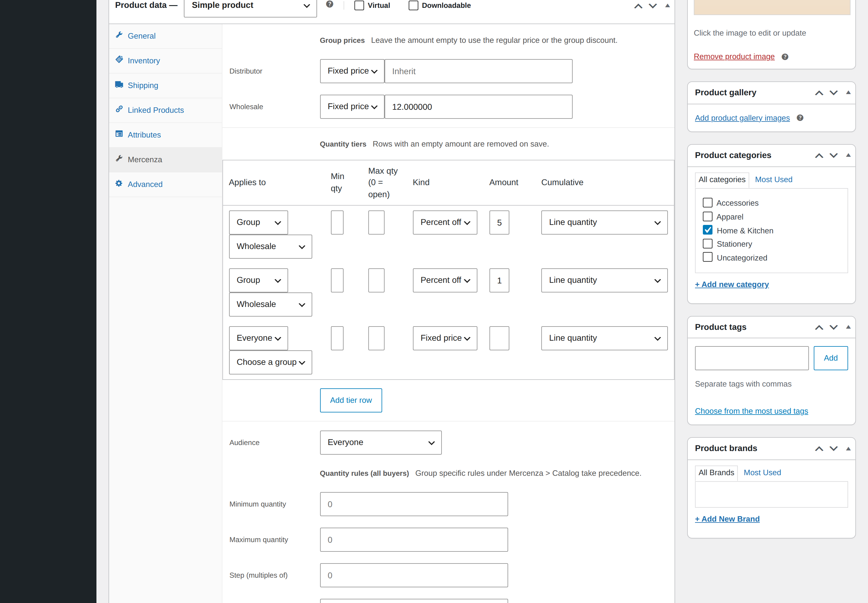Open Kind dropdown in amount 5 tier row
The height and width of the screenshot is (603, 868).
[445, 223]
